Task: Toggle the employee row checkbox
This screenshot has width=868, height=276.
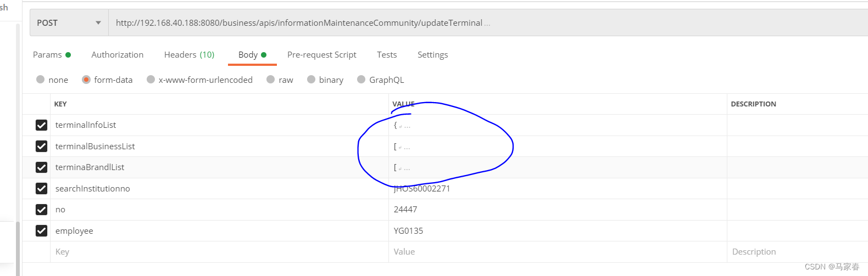Action: 41,230
